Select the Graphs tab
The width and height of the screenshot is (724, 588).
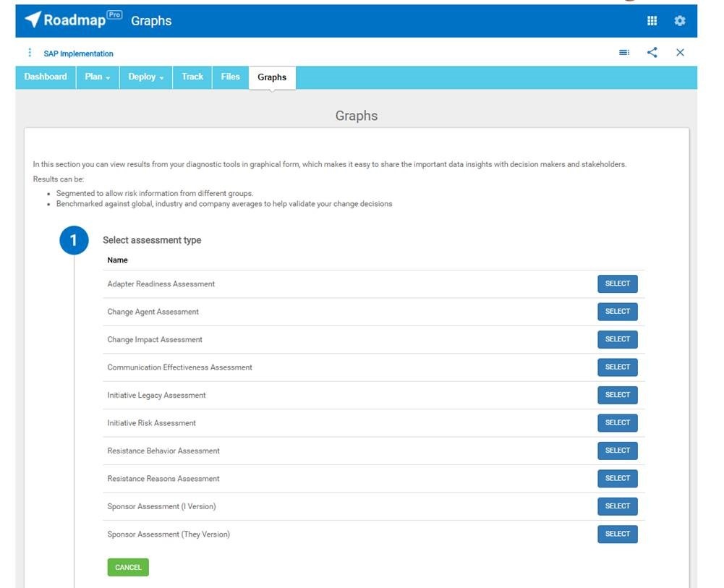click(272, 77)
